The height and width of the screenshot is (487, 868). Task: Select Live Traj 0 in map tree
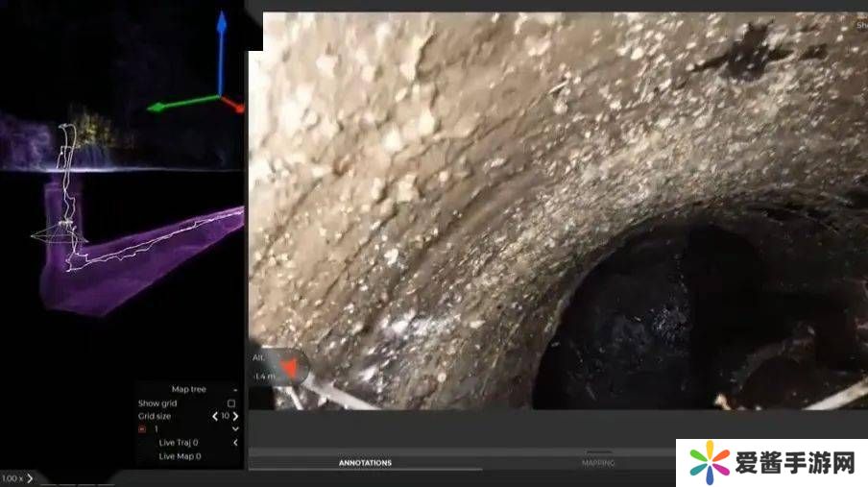tap(179, 443)
